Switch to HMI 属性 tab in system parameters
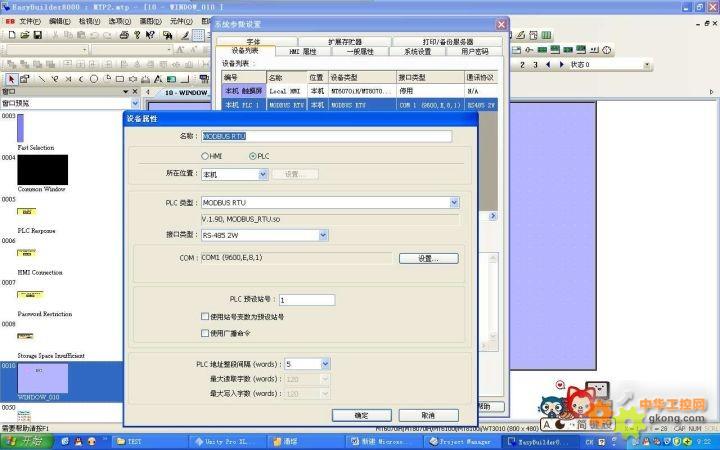Viewport: 720px width, 450px height. pyautogui.click(x=303, y=51)
